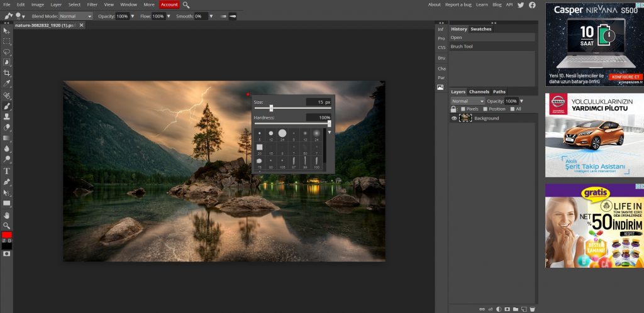This screenshot has height=313, width=644.
Task: Open the Report a bug link
Action: pyautogui.click(x=458, y=4)
